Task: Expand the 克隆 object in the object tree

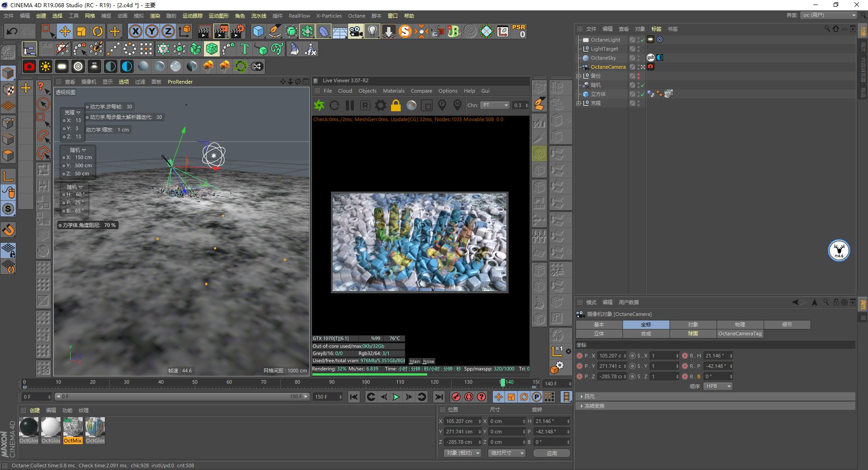Action: [x=579, y=103]
